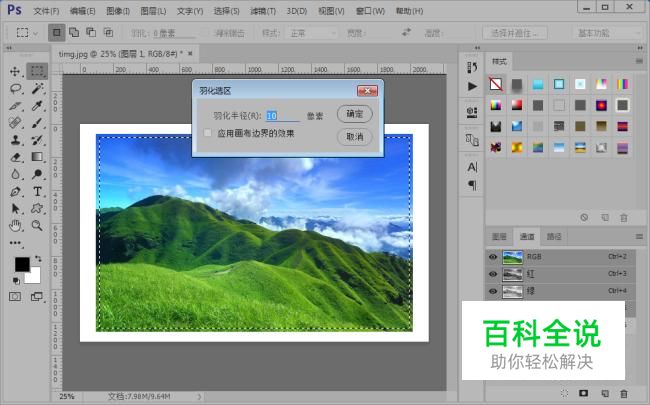650x405 pixels.
Task: Select the Clone Stamp tool
Action: click(15, 140)
